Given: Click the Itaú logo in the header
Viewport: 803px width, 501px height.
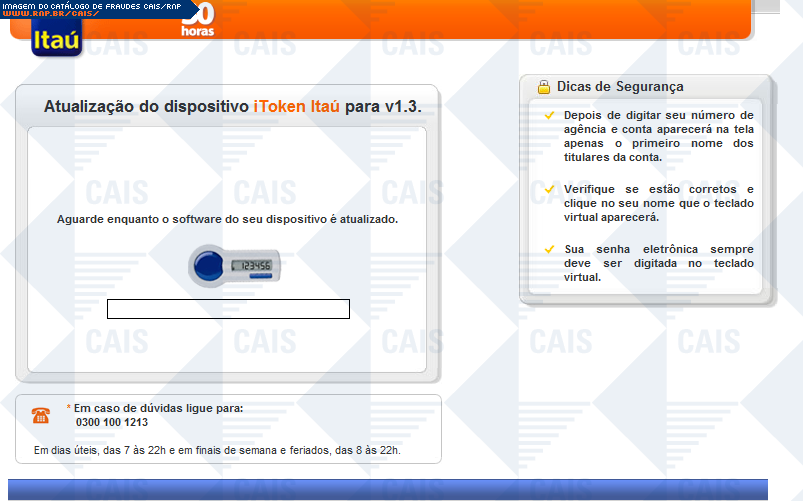Looking at the screenshot, I should 56,38.
